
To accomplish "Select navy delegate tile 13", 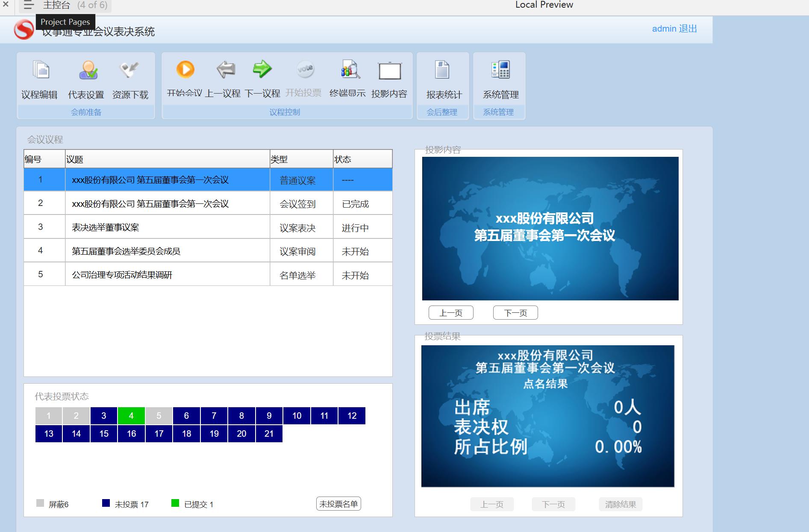I will 49,434.
